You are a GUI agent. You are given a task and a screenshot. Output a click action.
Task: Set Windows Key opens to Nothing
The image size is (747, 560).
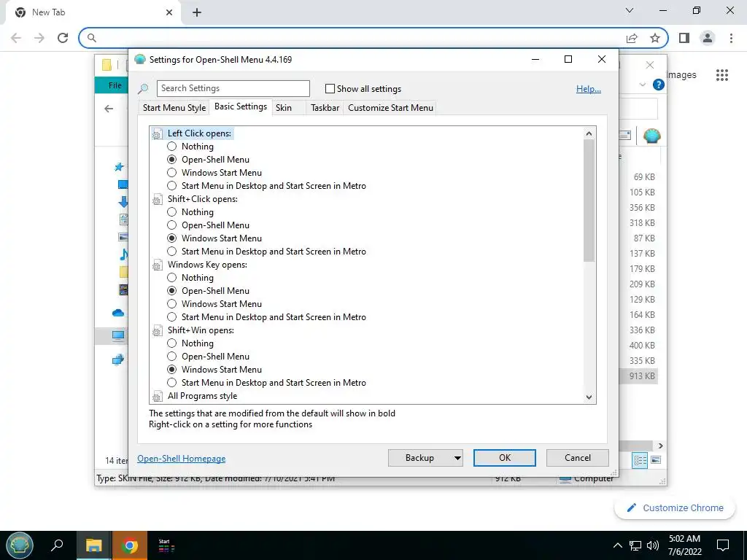171,278
